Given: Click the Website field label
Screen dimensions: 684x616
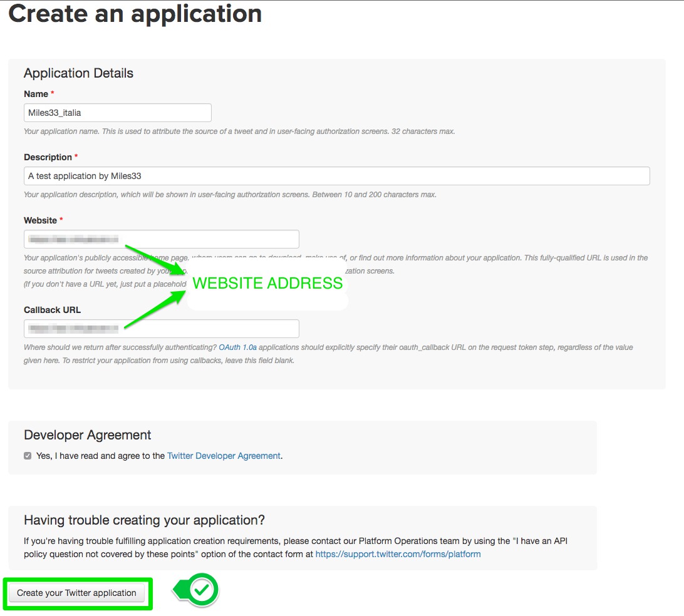Looking at the screenshot, I should pos(40,220).
